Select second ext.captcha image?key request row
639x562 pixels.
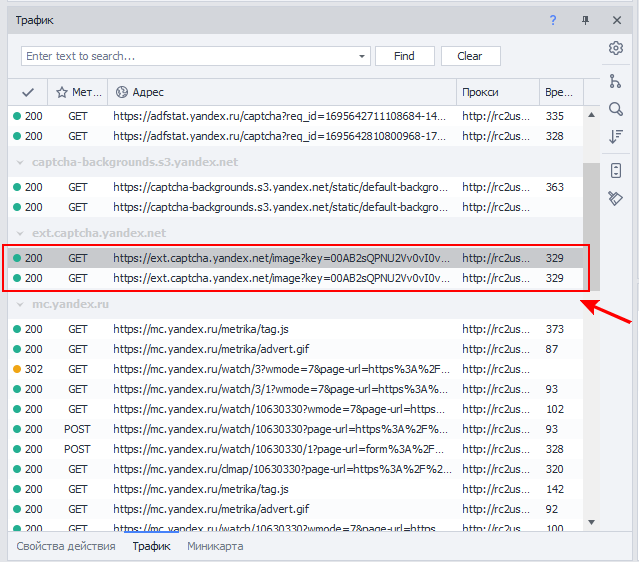coord(295,278)
